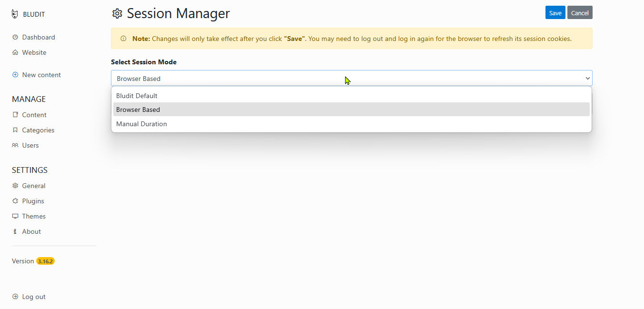The height and width of the screenshot is (309, 644).
Task: Click the Themes display icon
Action: tap(15, 216)
